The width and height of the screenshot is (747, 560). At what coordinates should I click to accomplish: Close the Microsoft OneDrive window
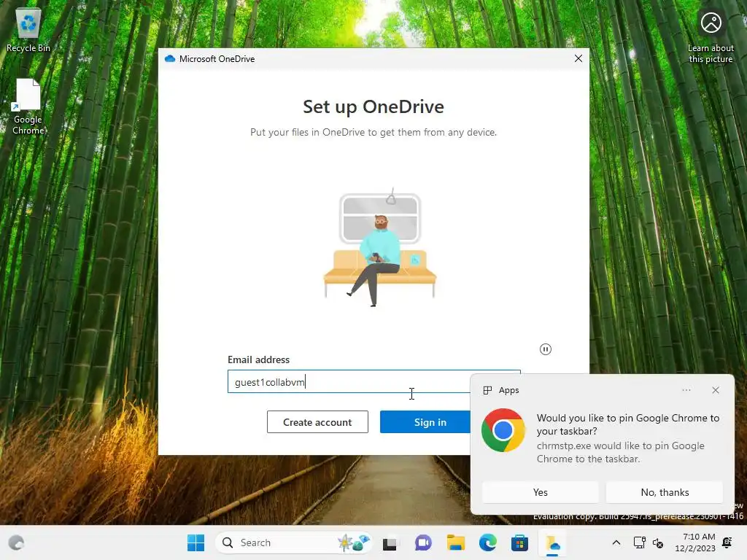[x=578, y=58]
